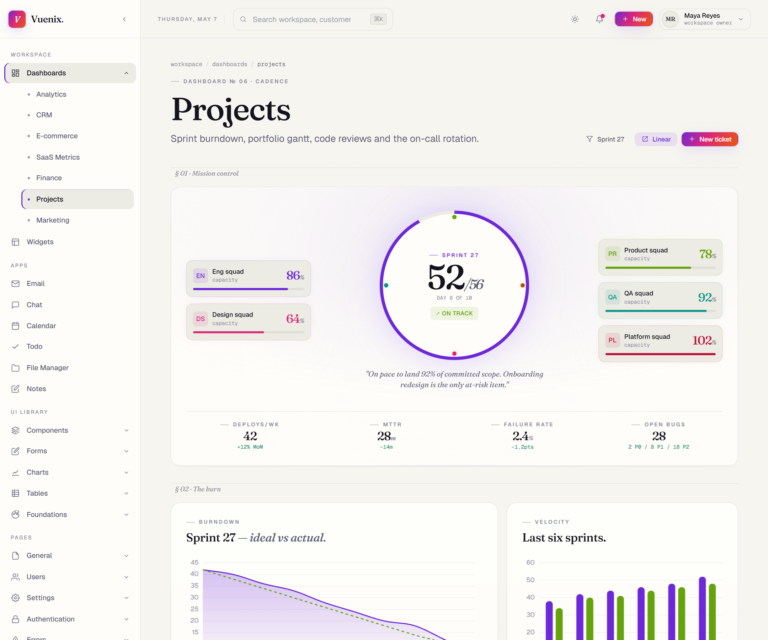Click the Components layers icon
768x640 pixels.
(x=15, y=430)
